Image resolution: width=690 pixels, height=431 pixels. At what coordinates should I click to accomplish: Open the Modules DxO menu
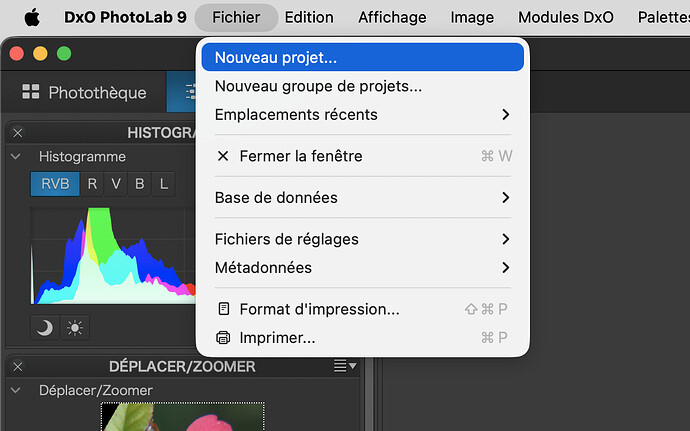coord(565,18)
